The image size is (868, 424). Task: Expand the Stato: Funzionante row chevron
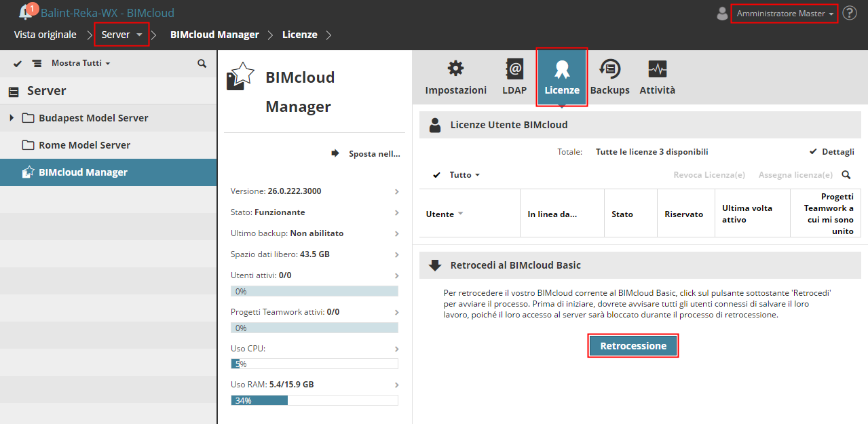(396, 213)
